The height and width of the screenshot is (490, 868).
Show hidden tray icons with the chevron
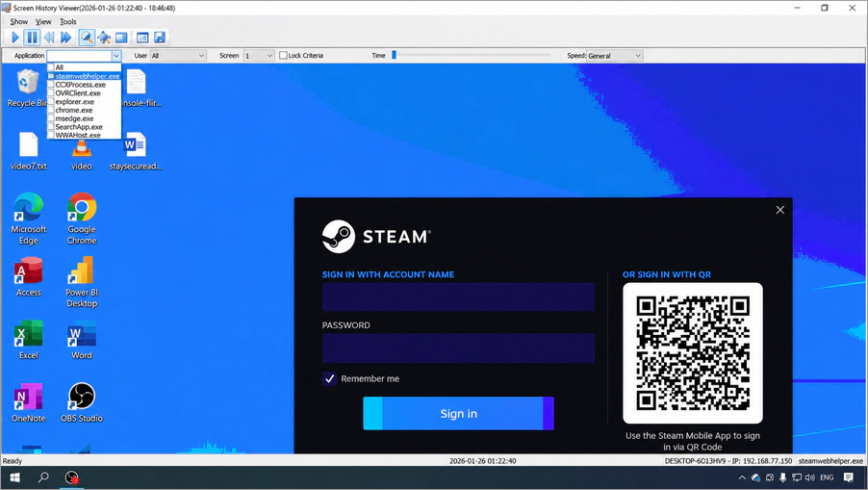point(742,477)
